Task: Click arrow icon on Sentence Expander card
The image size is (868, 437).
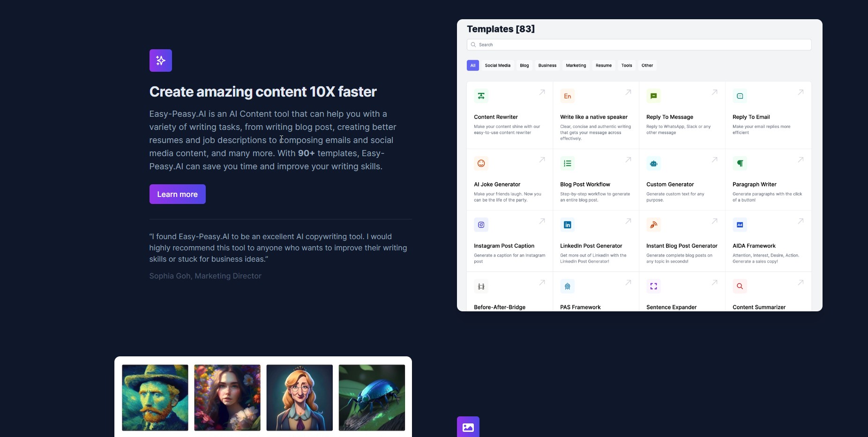Action: (714, 283)
